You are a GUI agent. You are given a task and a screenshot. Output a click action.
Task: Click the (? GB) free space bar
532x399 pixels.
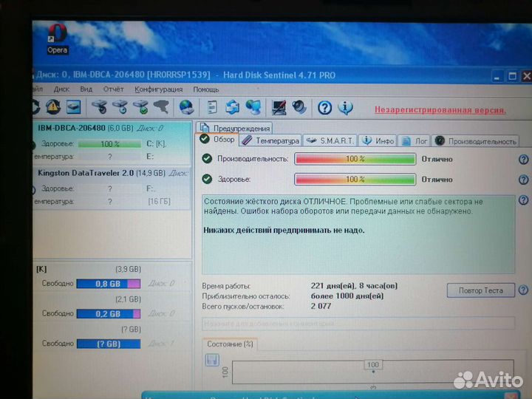109,344
